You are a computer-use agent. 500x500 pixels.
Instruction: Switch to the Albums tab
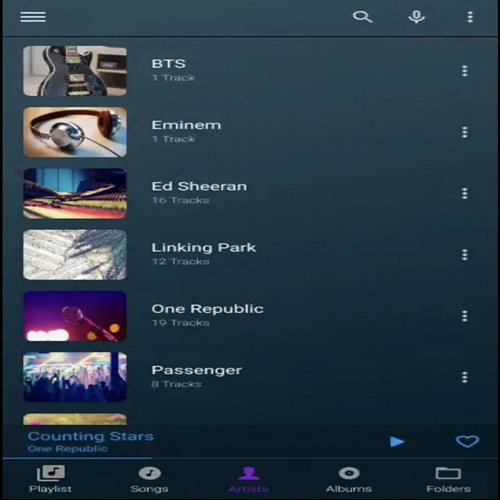[349, 479]
